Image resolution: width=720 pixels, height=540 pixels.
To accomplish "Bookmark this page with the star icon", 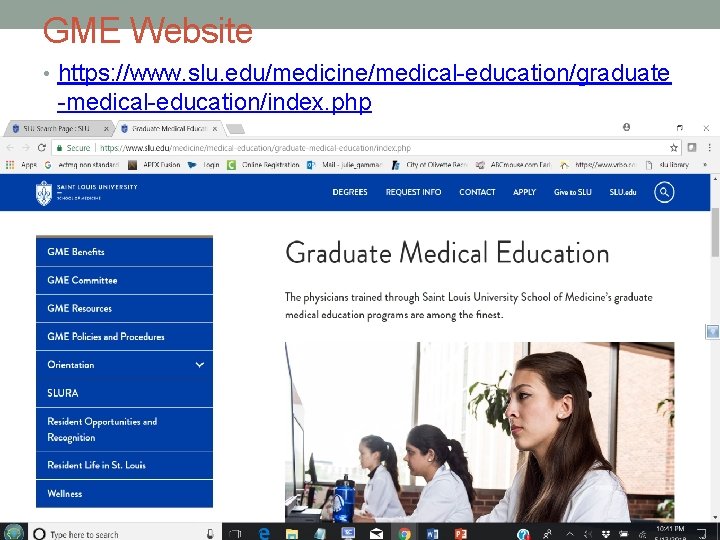I will pos(674,148).
